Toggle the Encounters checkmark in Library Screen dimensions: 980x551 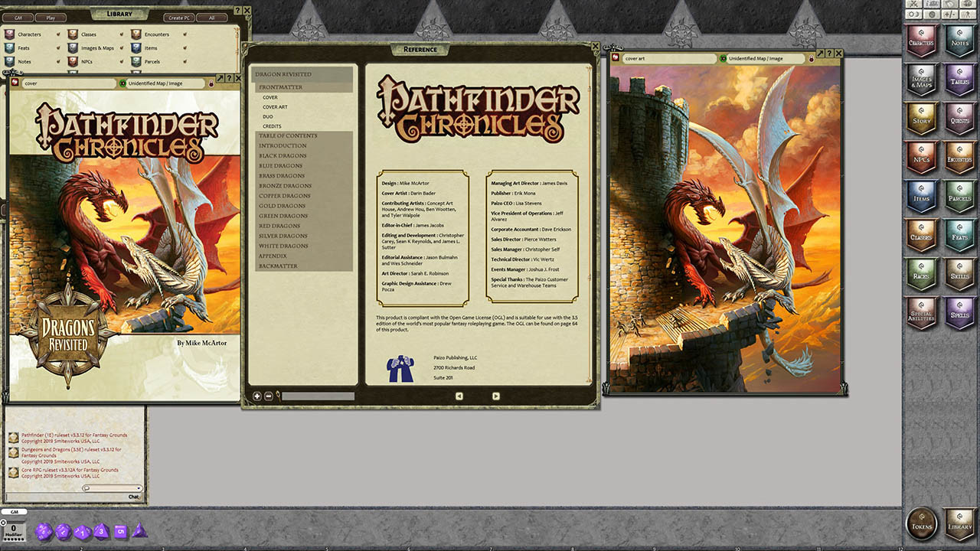point(185,34)
